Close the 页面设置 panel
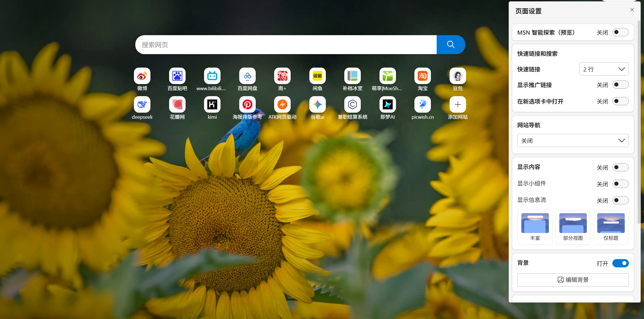 point(632,10)
